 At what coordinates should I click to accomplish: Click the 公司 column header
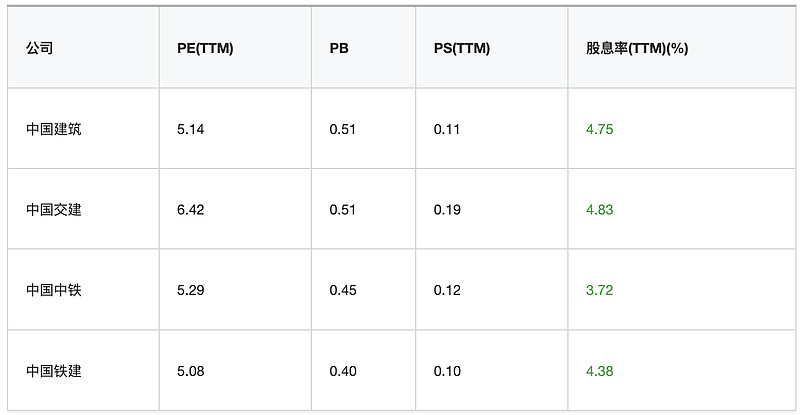coord(40,48)
